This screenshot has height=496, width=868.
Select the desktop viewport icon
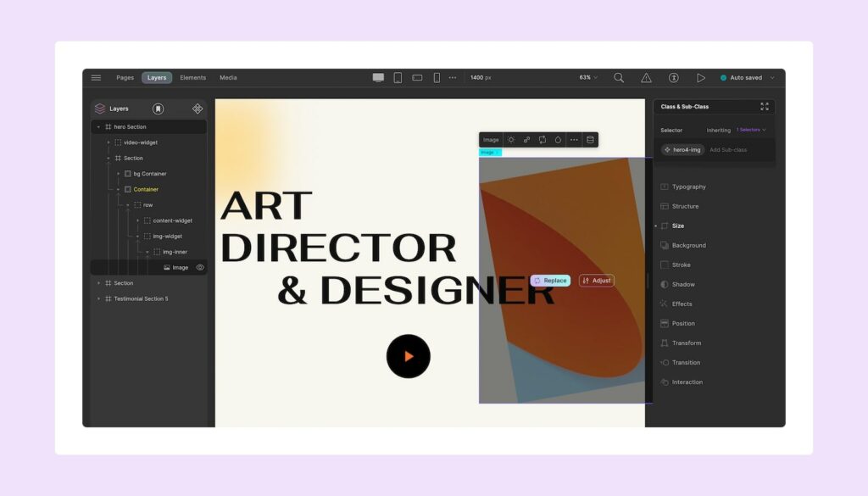(378, 77)
